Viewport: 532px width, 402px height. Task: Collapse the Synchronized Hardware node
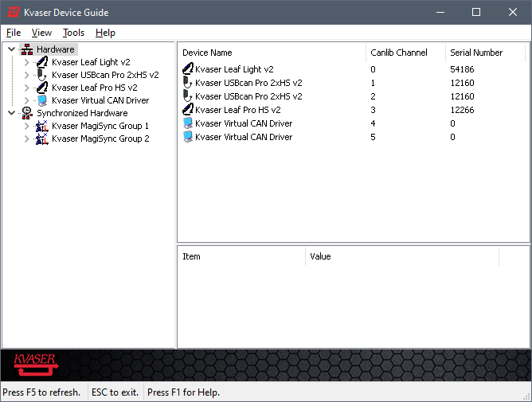coord(11,113)
